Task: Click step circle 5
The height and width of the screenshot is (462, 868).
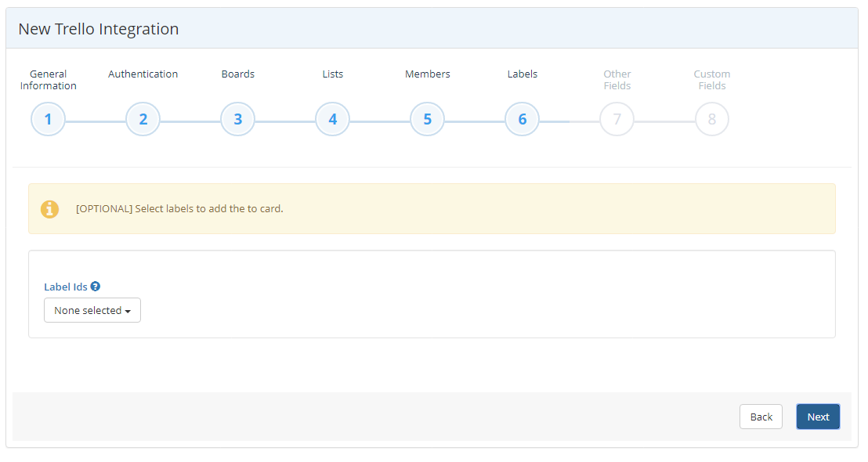Action: pyautogui.click(x=427, y=118)
